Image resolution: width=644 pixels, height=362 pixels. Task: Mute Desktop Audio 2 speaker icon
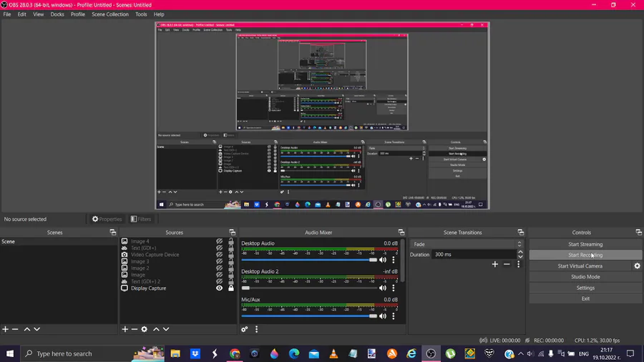pos(383,288)
